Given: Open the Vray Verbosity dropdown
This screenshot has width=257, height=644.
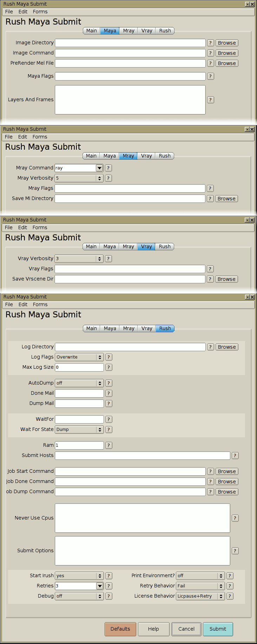Looking at the screenshot, I should tap(79, 259).
